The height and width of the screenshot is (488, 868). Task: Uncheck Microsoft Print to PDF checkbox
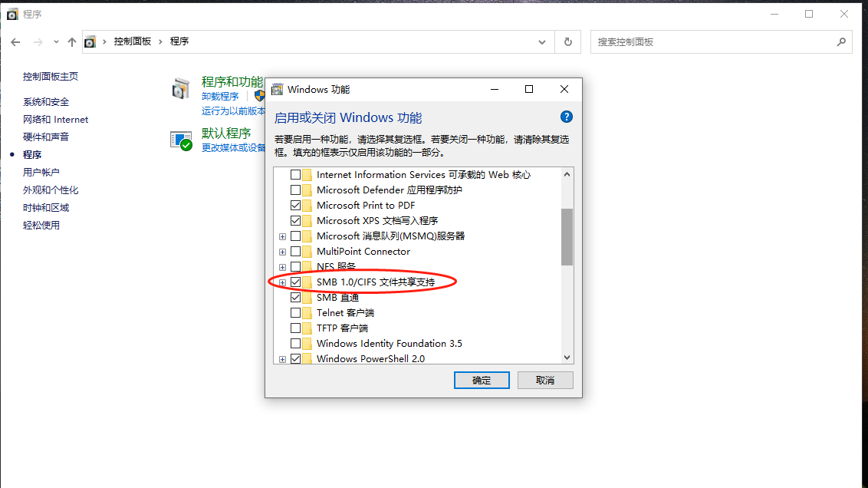point(296,206)
